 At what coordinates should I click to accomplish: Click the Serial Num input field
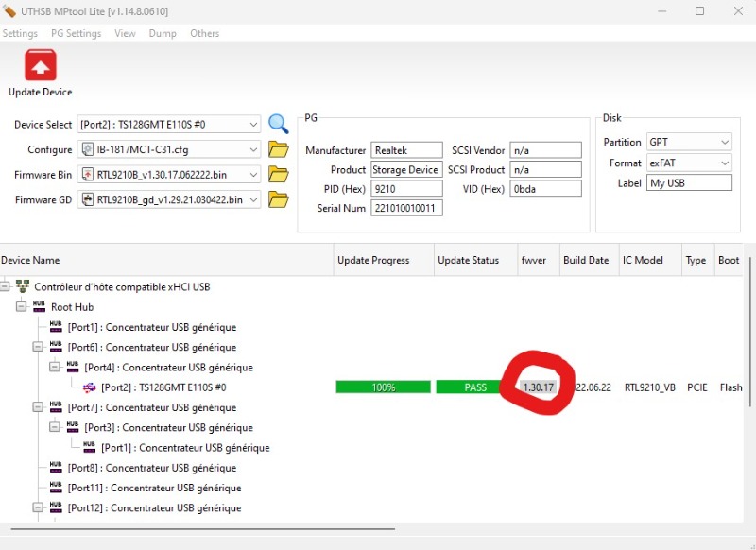tap(406, 208)
